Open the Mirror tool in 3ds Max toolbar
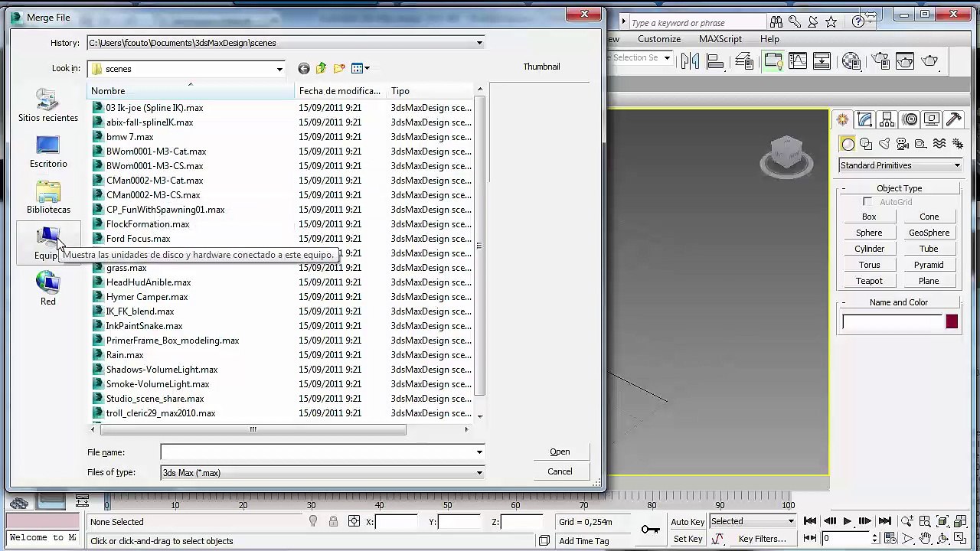The width and height of the screenshot is (980, 551). [x=690, y=61]
